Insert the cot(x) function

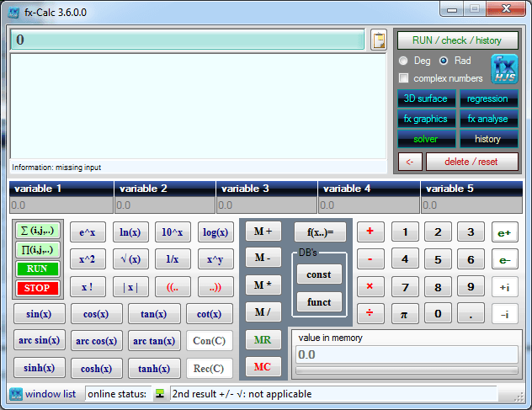[210, 314]
